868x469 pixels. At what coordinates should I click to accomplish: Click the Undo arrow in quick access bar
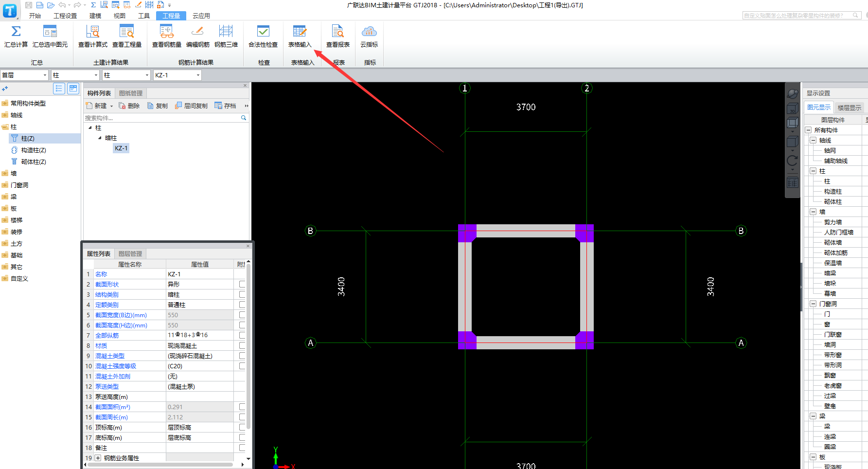(x=62, y=5)
